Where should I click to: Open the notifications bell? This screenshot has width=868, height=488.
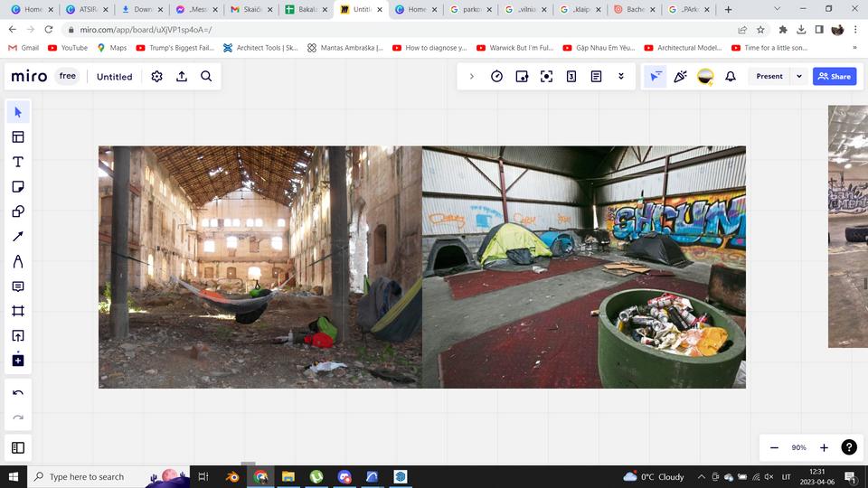[x=731, y=76]
